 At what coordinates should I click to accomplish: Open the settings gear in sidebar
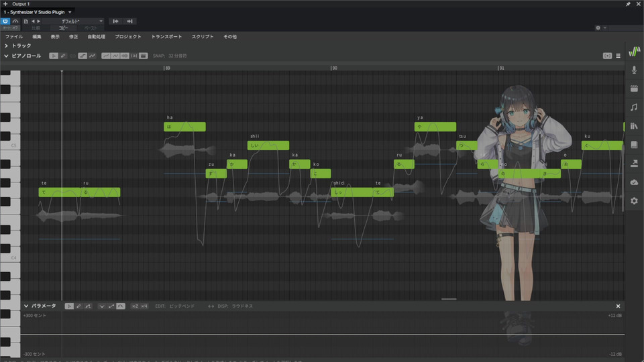click(x=634, y=200)
